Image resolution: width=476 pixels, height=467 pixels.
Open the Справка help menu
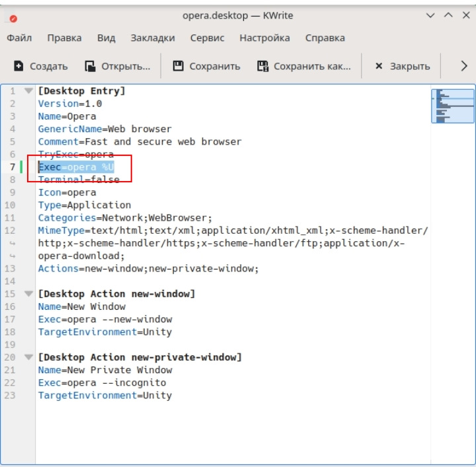325,38
